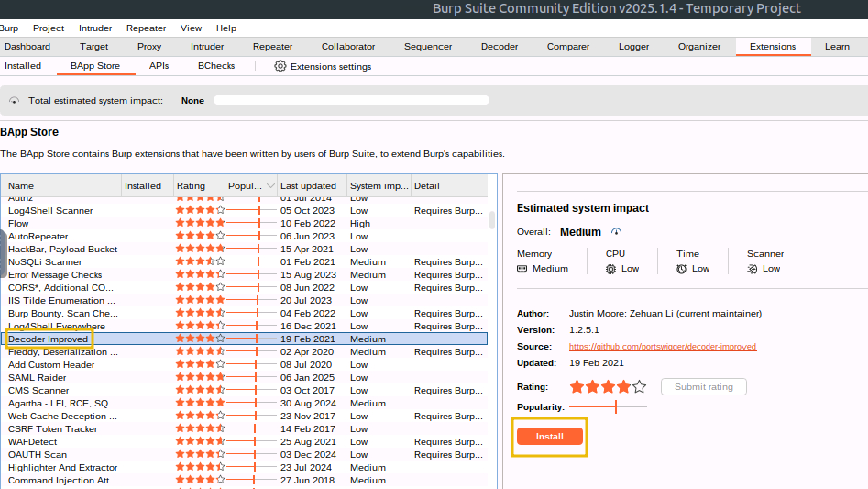
Task: Click the Extensions settings gear icon
Action: pos(280,66)
